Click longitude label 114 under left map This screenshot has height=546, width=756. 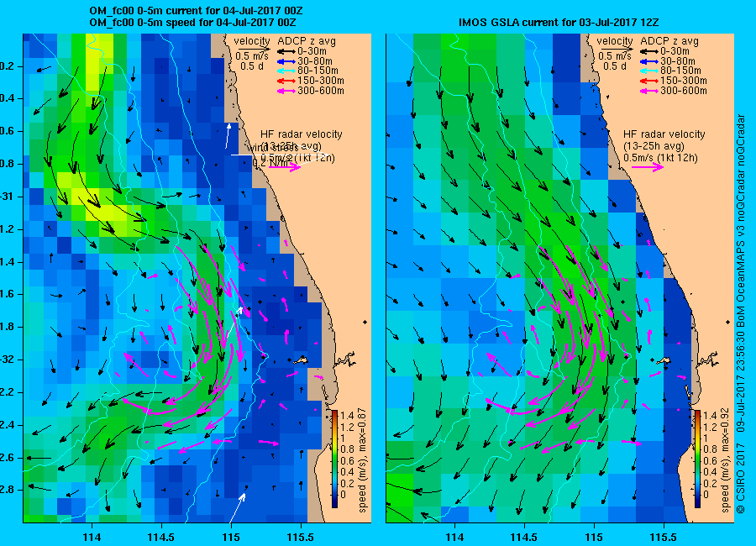click(92, 537)
